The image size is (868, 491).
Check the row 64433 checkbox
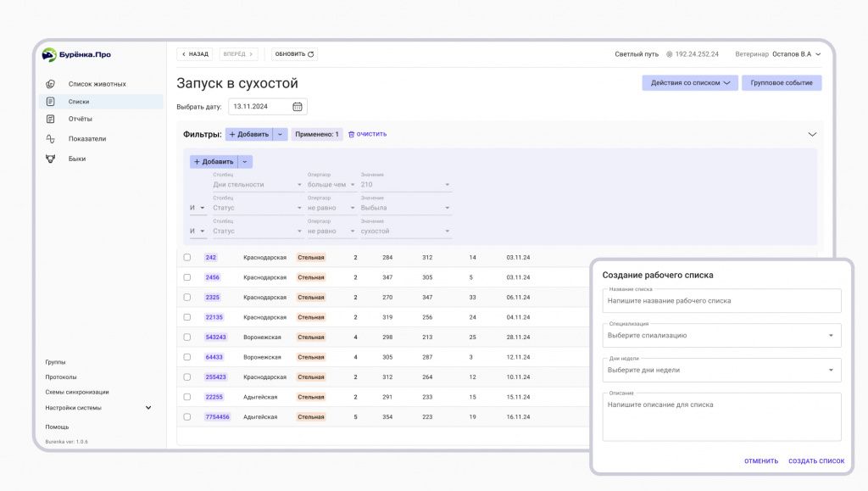[x=187, y=357]
